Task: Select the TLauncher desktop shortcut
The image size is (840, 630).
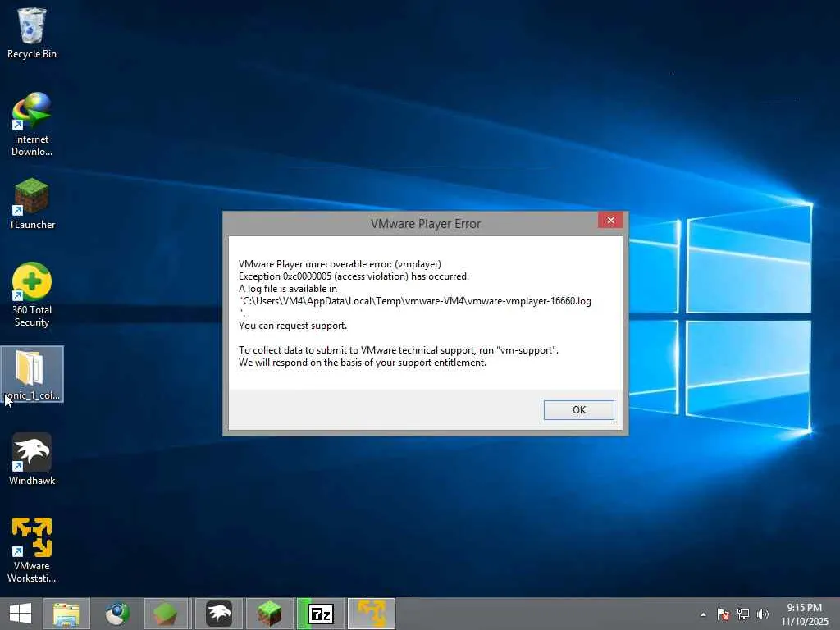Action: [x=32, y=204]
